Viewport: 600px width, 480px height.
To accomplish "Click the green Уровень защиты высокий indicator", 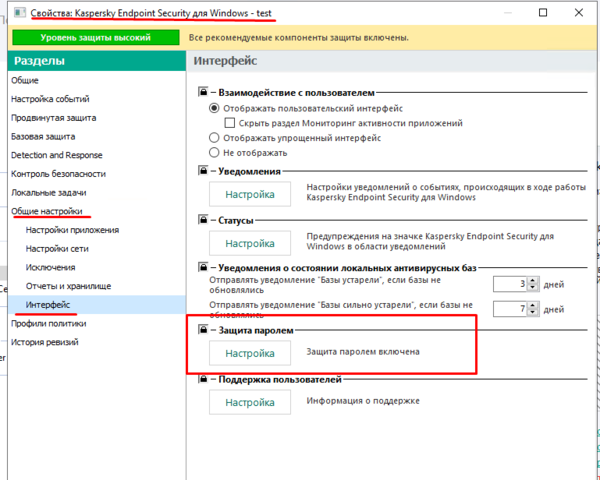I will (96, 38).
